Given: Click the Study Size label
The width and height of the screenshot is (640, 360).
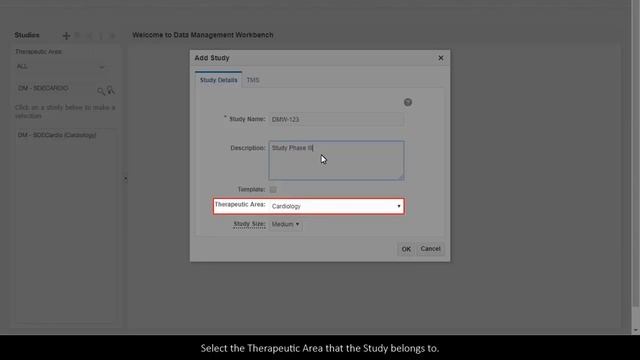Looking at the screenshot, I should [x=249, y=224].
